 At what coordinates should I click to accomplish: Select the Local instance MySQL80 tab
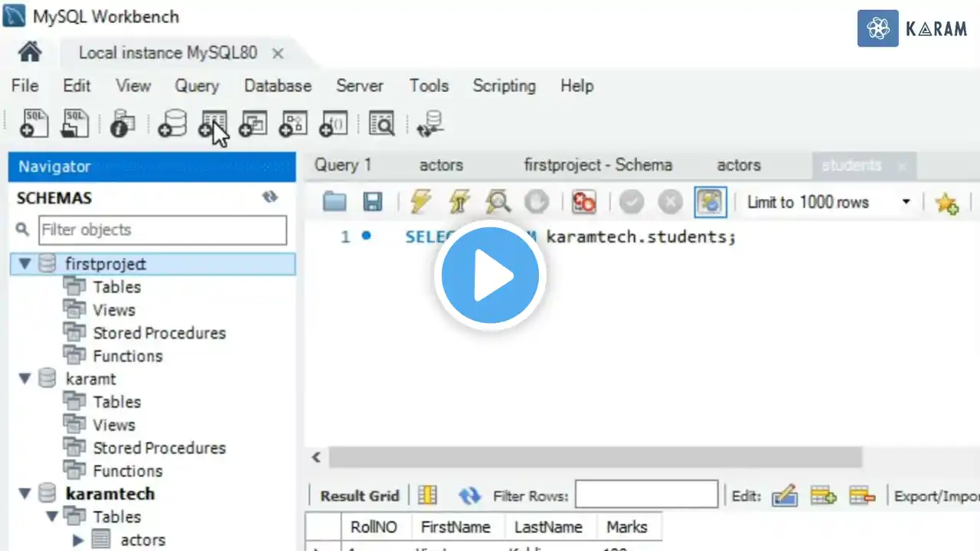point(168,53)
